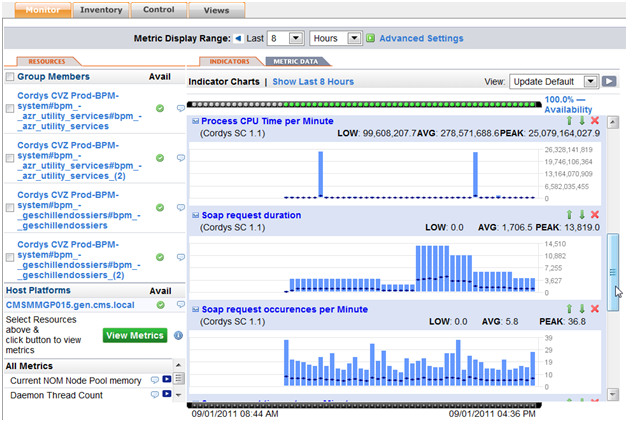Move Process CPU Time chart up
628x422 pixels.
(569, 121)
